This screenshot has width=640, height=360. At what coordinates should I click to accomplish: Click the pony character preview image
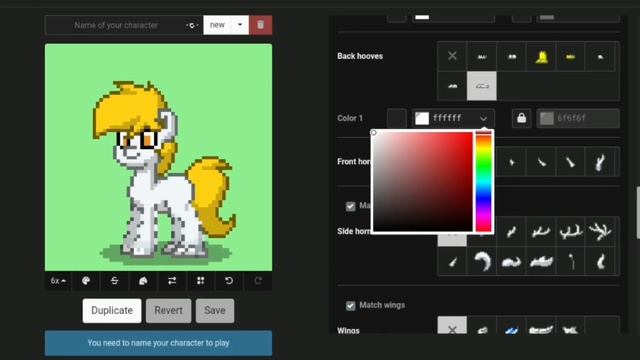pyautogui.click(x=158, y=157)
